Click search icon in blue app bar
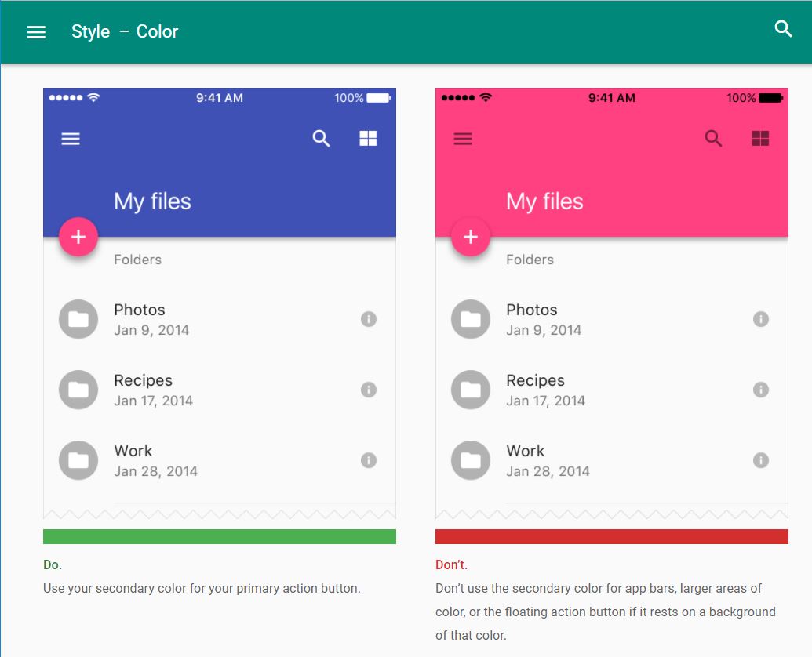Image resolution: width=812 pixels, height=657 pixels. (x=321, y=138)
